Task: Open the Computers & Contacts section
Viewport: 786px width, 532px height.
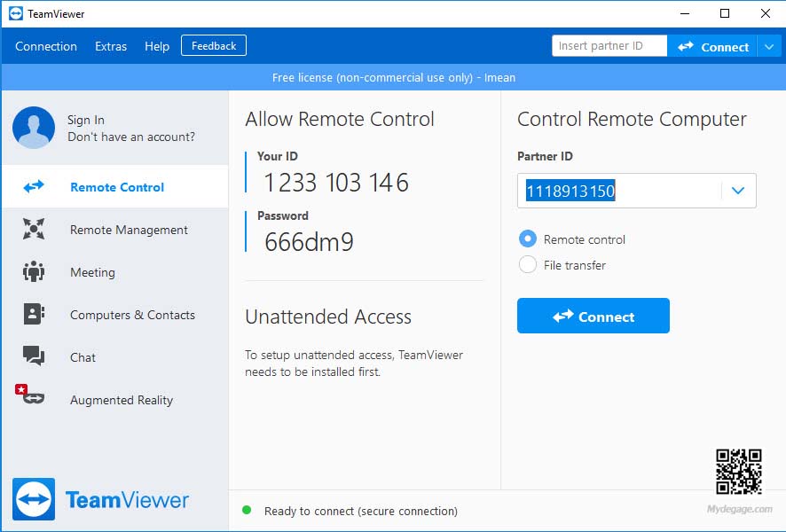Action: point(115,315)
